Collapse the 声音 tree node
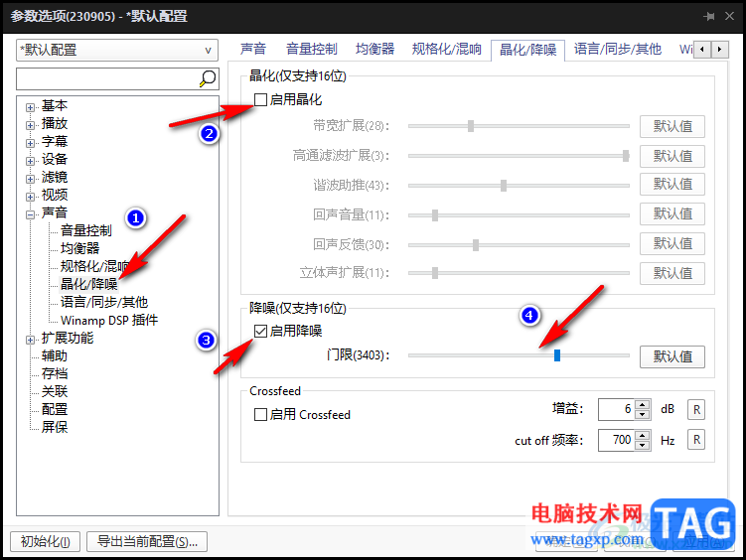The height and width of the screenshot is (560, 746). (x=31, y=214)
